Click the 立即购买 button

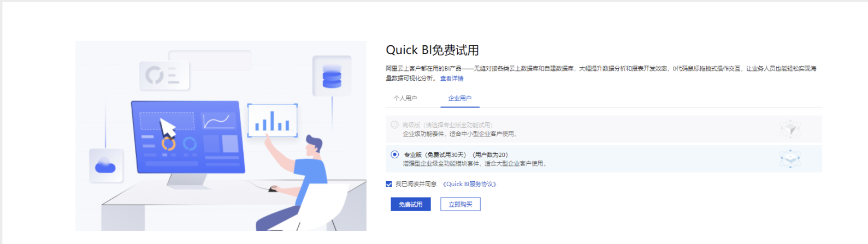(x=460, y=204)
